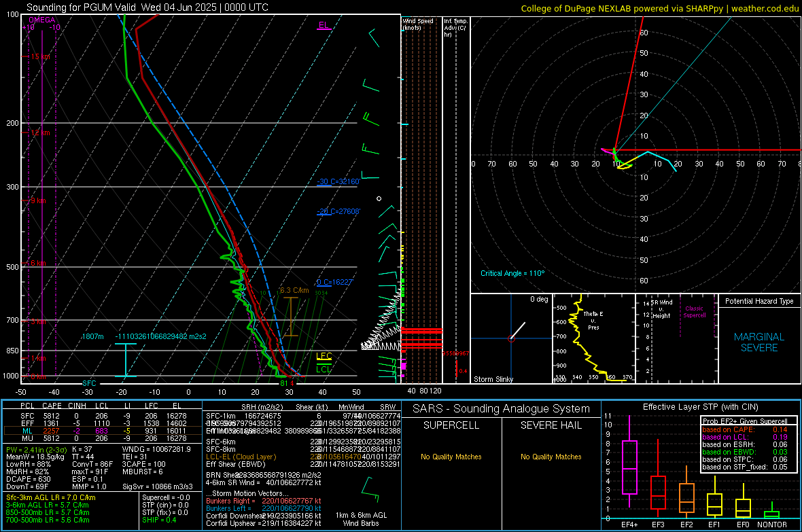802x532 pixels.
Task: Select the MU parcel row in the CAPE table
Action: [103, 438]
